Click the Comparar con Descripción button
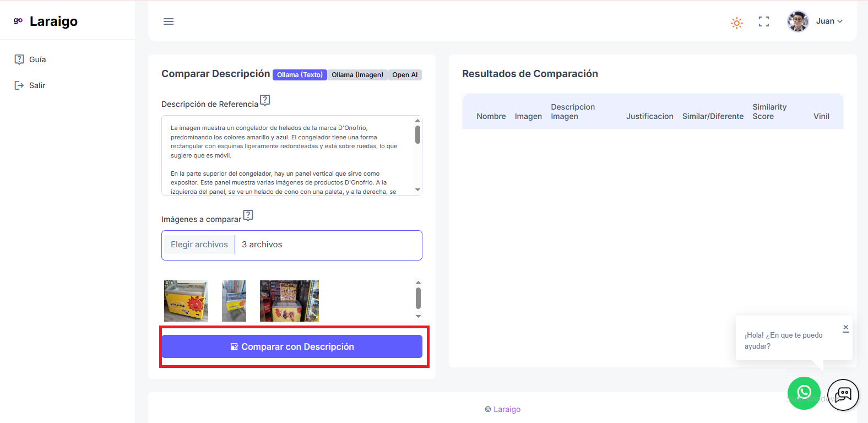The width and height of the screenshot is (868, 423). [x=292, y=346]
